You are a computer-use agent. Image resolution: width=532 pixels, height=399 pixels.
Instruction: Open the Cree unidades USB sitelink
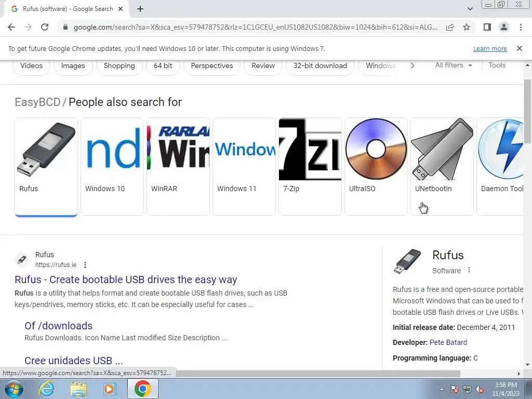pyautogui.click(x=74, y=361)
